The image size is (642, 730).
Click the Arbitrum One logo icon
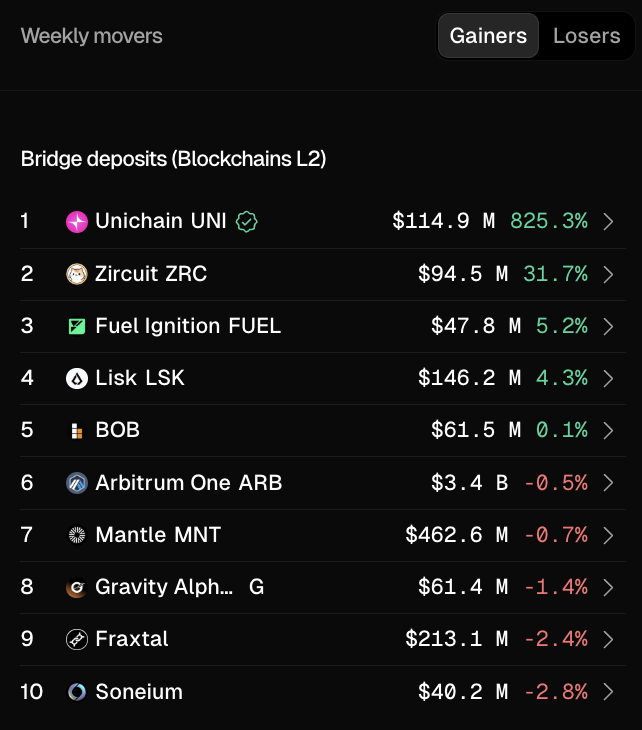pos(77,483)
